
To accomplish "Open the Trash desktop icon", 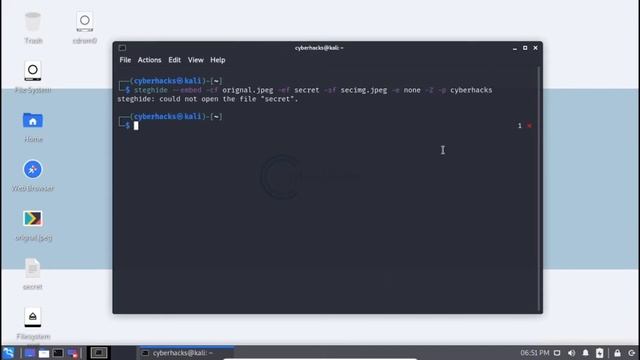I will click(x=33, y=28).
